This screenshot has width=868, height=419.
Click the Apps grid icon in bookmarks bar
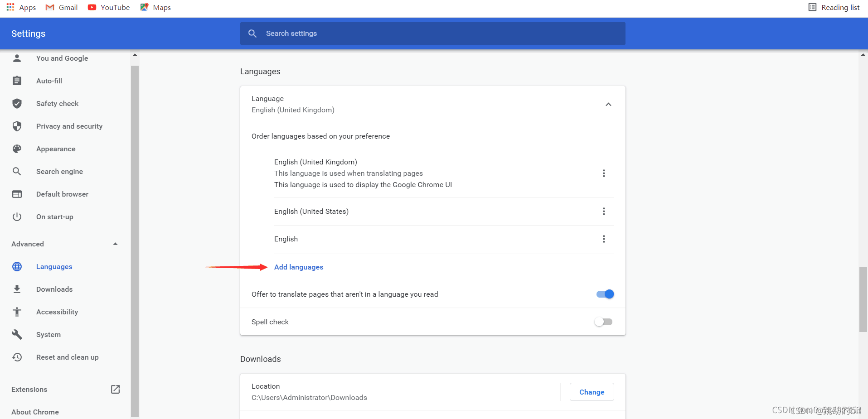[x=10, y=7]
